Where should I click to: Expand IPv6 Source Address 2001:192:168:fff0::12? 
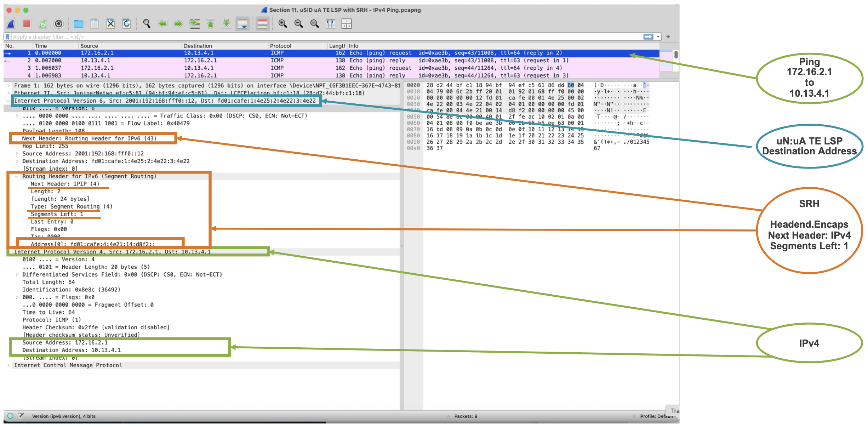tap(17, 154)
